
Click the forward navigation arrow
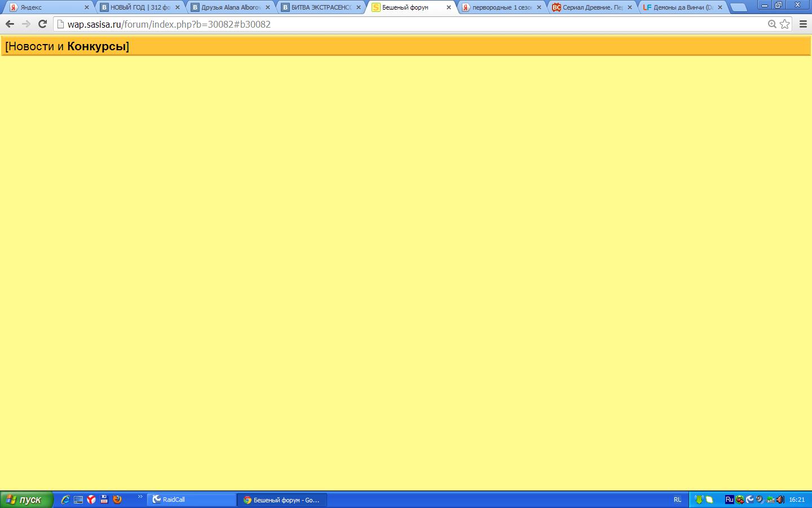26,24
